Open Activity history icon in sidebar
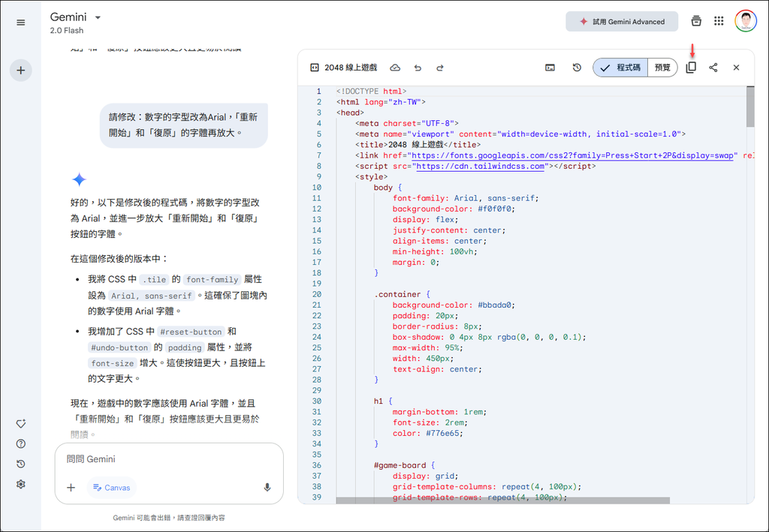The width and height of the screenshot is (769, 532). click(20, 464)
